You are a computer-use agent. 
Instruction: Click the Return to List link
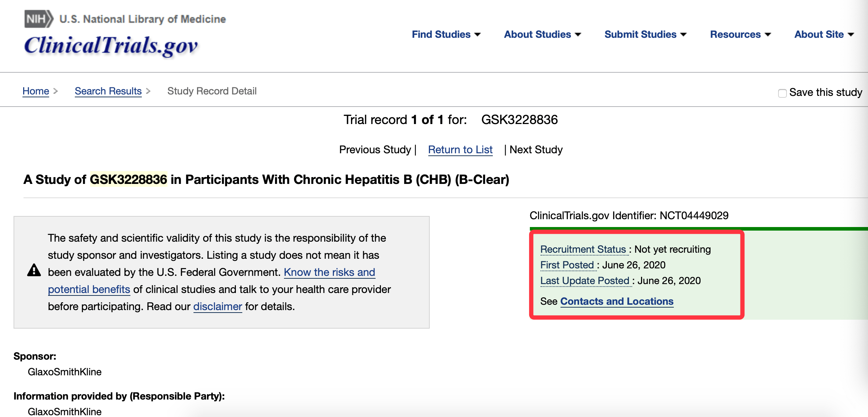click(x=460, y=150)
